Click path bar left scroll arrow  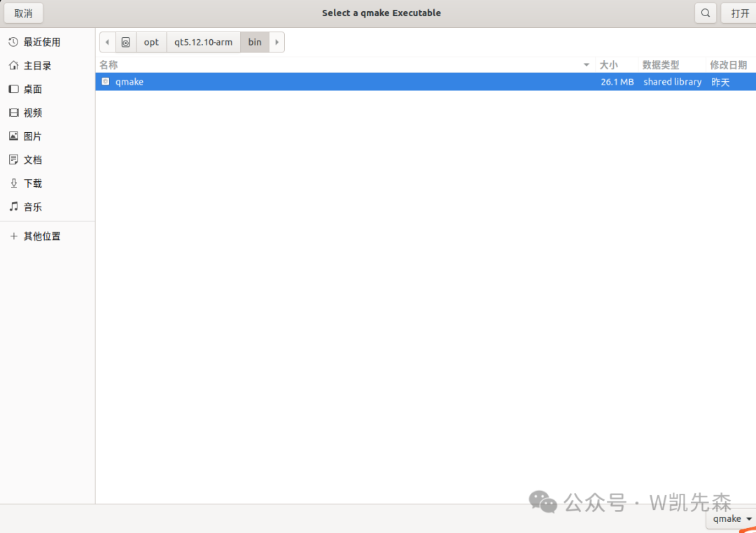(x=107, y=42)
